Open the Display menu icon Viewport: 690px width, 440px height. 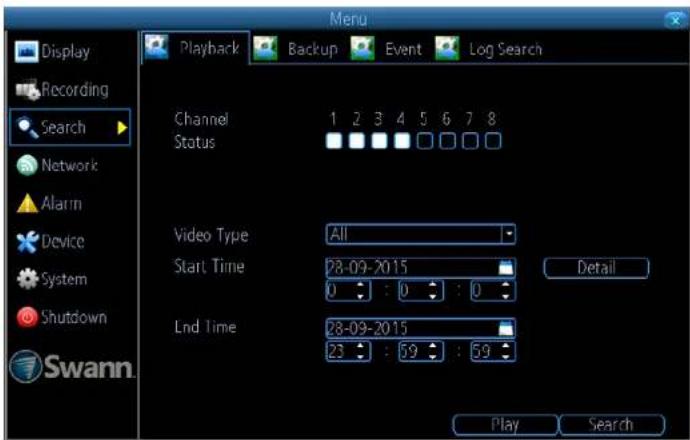click(x=26, y=51)
